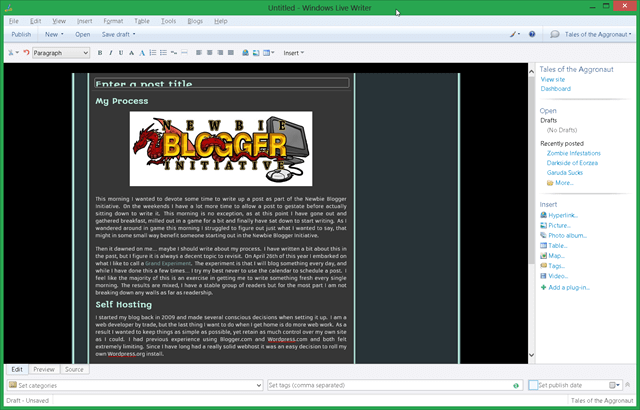Open the toolbar Insert dropdown
The image size is (640, 410).
293,53
